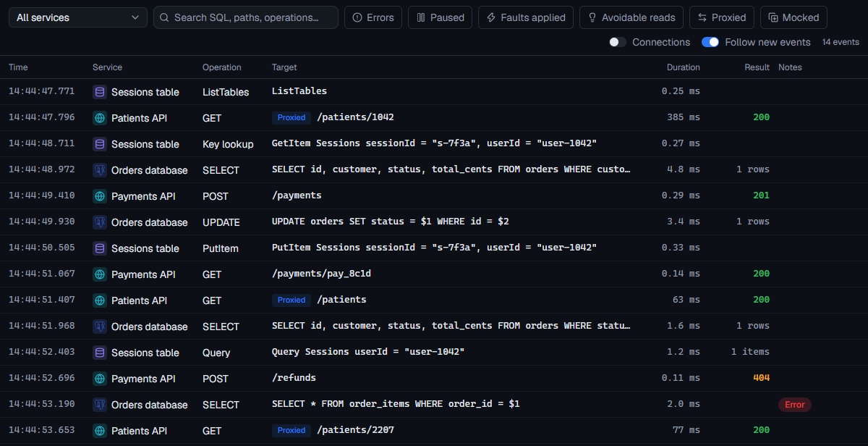The width and height of the screenshot is (868, 446).
Task: Click Orders database icon in 14:44:51.968 row
Action: point(100,327)
